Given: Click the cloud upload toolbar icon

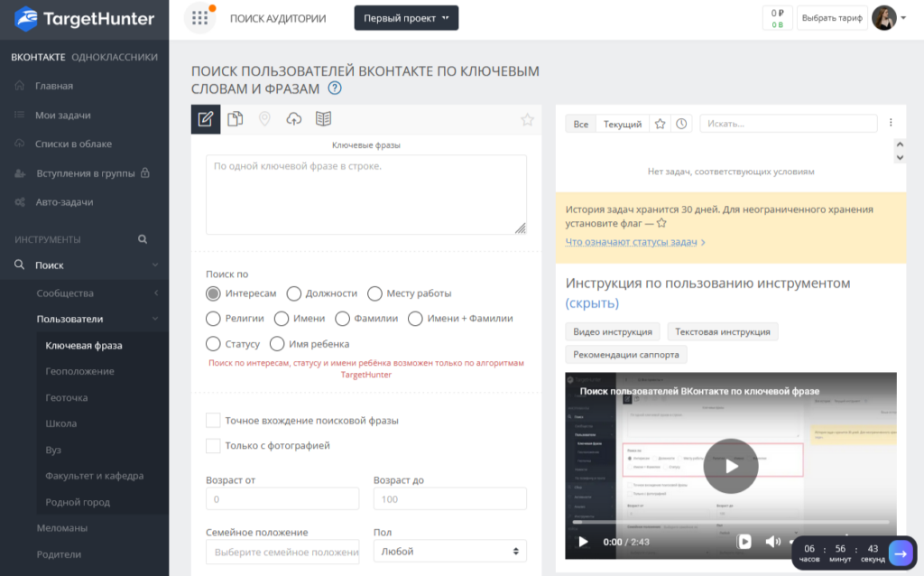Looking at the screenshot, I should pyautogui.click(x=293, y=119).
